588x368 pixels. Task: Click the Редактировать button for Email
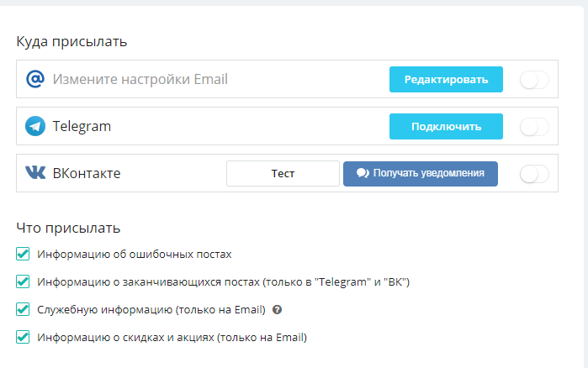pyautogui.click(x=446, y=79)
